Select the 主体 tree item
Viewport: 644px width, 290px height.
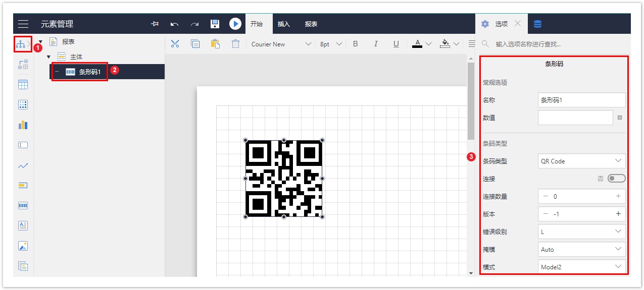pos(76,57)
